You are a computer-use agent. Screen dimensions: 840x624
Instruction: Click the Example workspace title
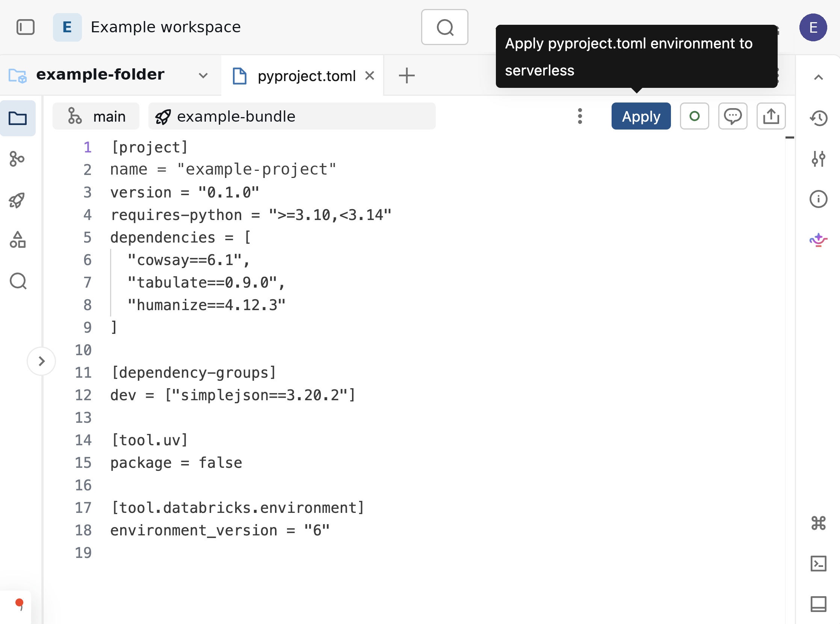pyautogui.click(x=166, y=27)
